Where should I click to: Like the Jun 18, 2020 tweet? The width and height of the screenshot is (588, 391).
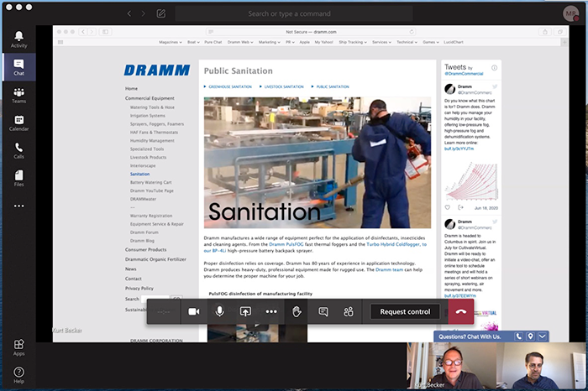pyautogui.click(x=448, y=207)
